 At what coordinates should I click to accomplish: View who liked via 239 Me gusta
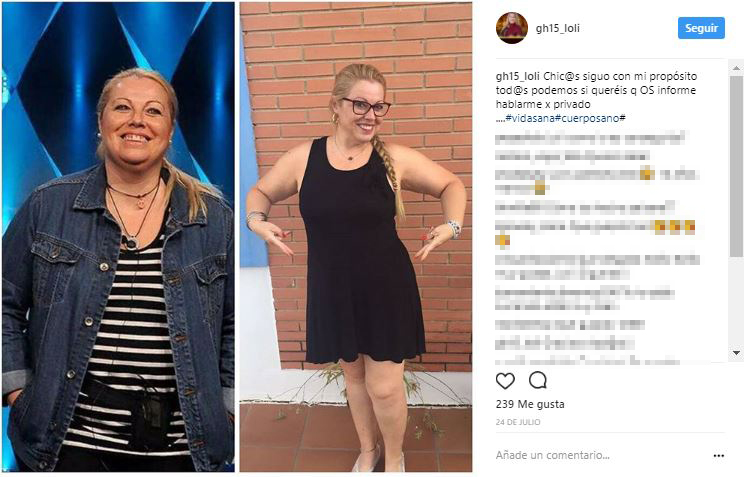click(530, 404)
